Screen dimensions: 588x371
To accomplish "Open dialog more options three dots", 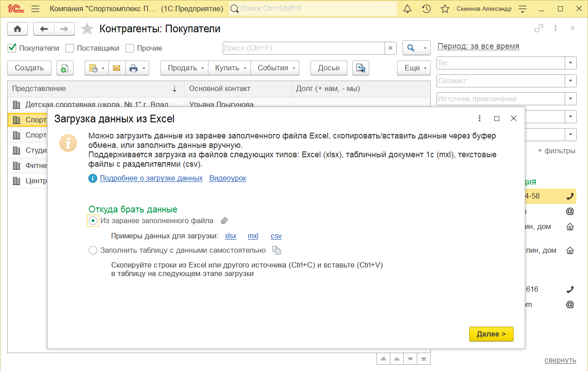I will [x=480, y=118].
